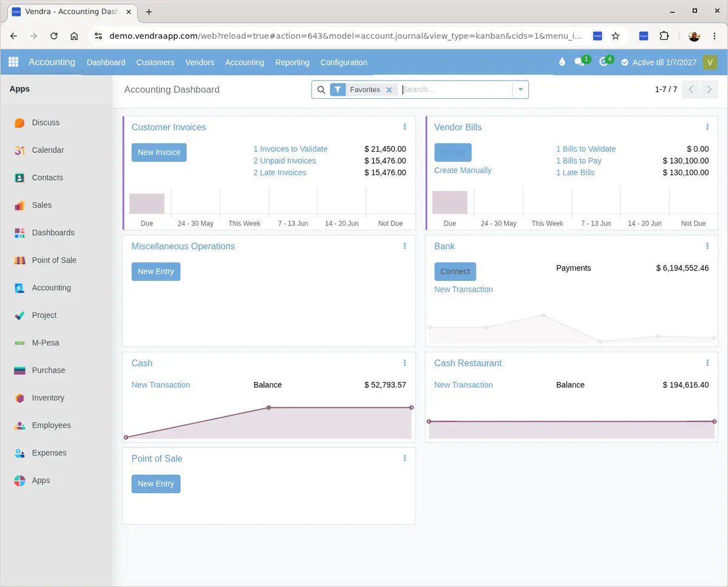Click New Entry in Miscellaneous Operations
Screen dimensions: 728x587
tap(156, 271)
